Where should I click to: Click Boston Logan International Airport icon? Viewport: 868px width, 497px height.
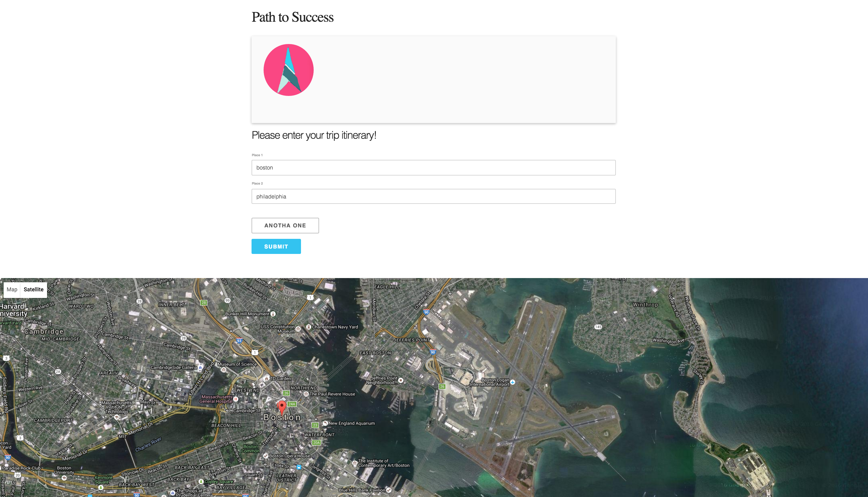tap(512, 382)
